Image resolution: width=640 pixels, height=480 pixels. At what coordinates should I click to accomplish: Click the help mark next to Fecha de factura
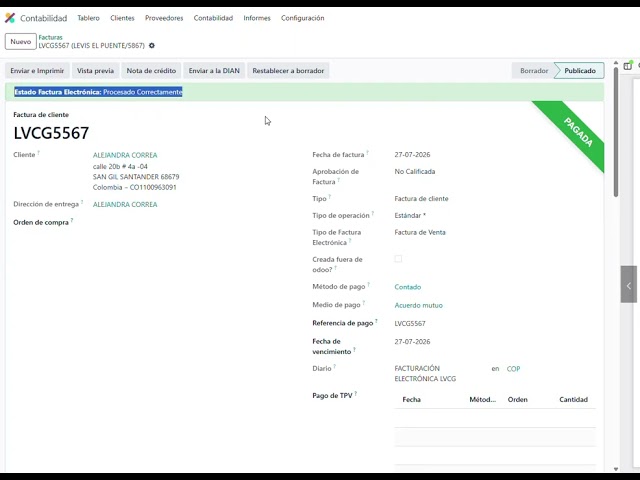(367, 152)
